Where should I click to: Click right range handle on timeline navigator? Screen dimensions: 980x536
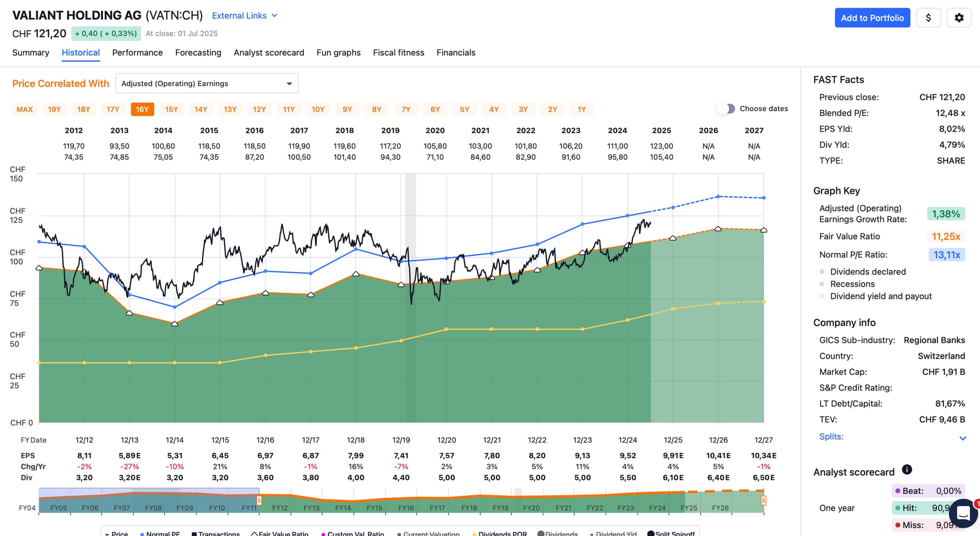764,501
